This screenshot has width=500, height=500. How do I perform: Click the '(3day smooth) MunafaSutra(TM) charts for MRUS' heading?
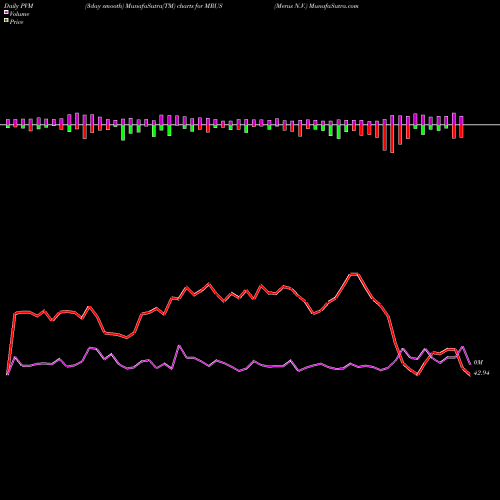pyautogui.click(x=154, y=6)
